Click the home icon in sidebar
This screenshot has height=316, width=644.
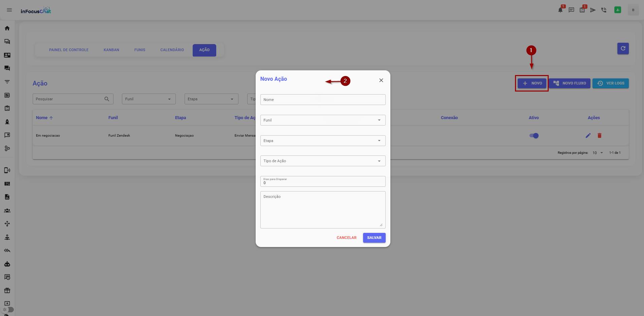7,28
